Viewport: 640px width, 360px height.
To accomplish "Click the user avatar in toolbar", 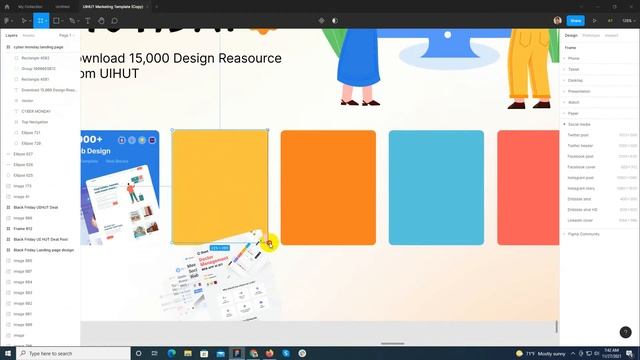I will pos(558,20).
